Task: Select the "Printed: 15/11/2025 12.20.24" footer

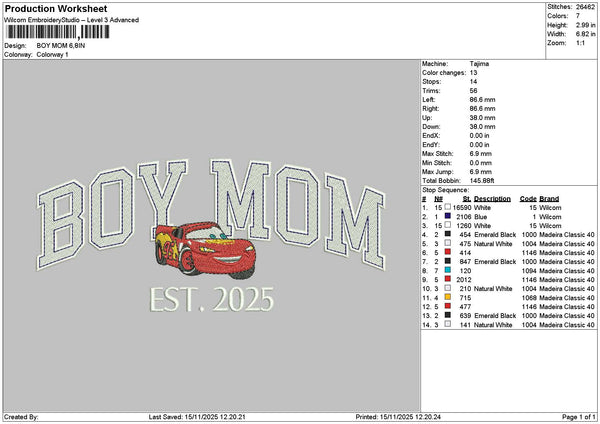Action: tap(398, 417)
